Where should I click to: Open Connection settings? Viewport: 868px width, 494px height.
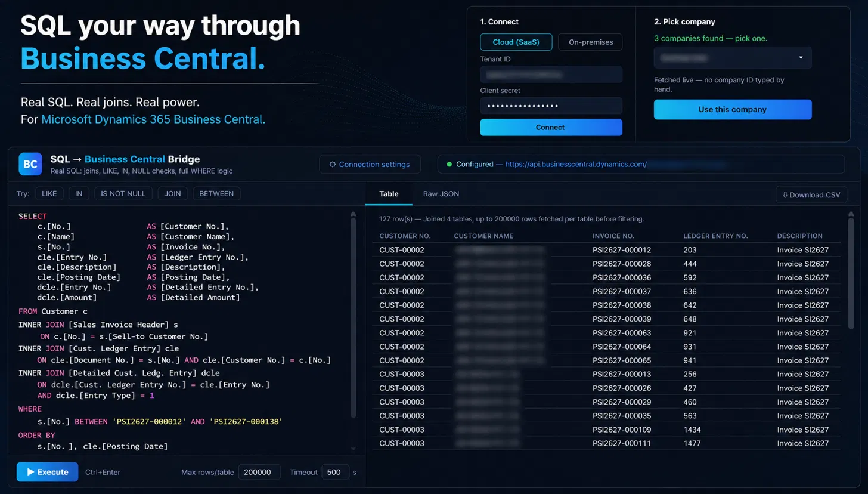(x=370, y=164)
